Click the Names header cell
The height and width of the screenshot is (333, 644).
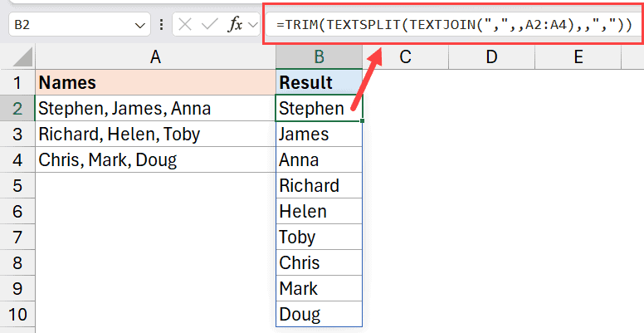click(x=155, y=83)
